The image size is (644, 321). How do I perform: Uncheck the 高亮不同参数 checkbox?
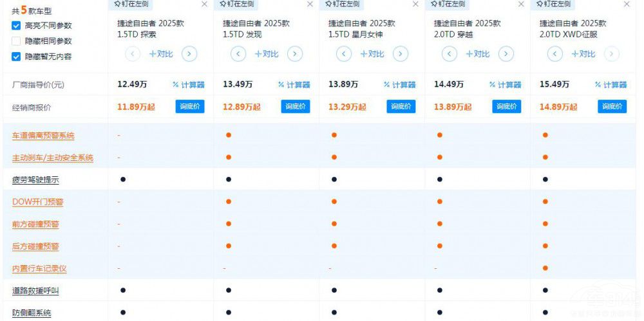16,26
